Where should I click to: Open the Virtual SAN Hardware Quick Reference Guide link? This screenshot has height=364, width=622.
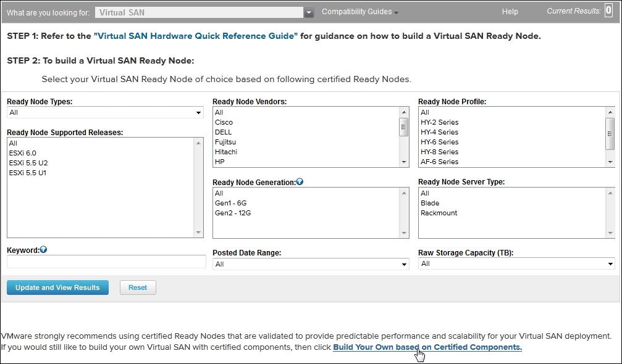coord(196,36)
